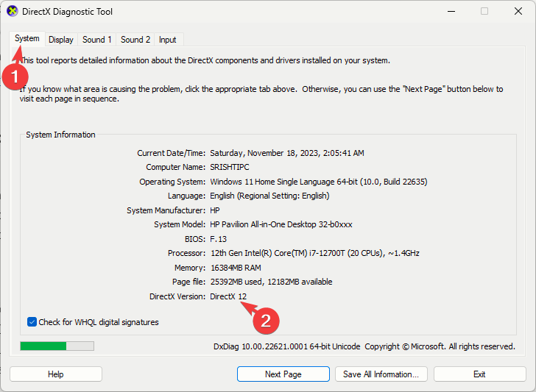The height and width of the screenshot is (392, 536).
Task: Click the red number 2 annotation marker
Action: click(266, 321)
